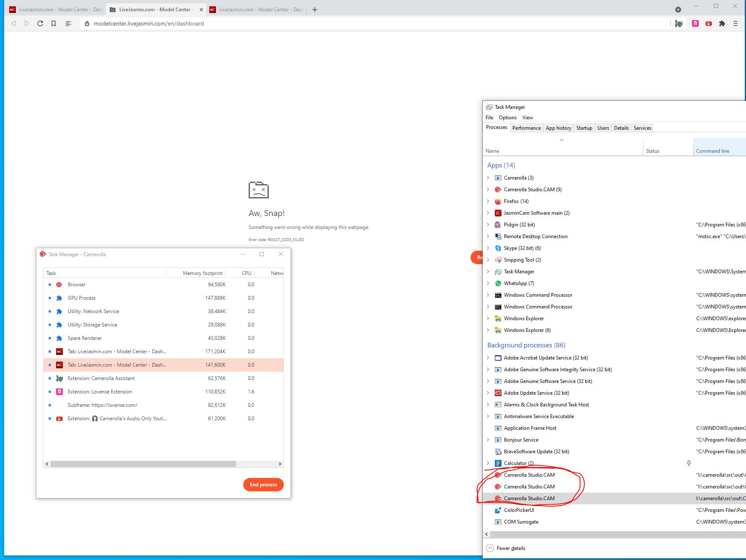Expand Camerolla Studio.CAM (9) app group
Screen dimensions: 746x560
click(488, 190)
